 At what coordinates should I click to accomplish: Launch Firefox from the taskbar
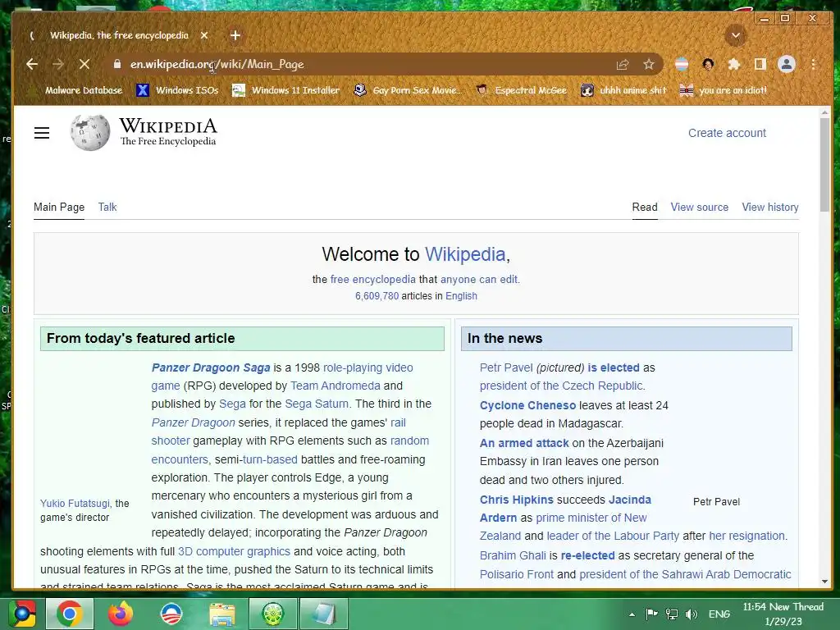point(121,614)
